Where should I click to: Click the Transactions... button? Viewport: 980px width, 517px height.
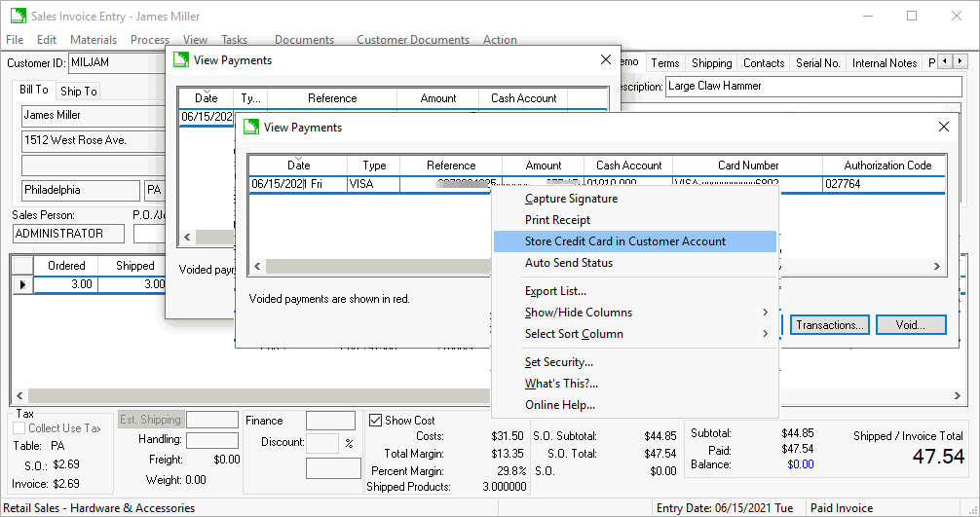click(x=829, y=325)
